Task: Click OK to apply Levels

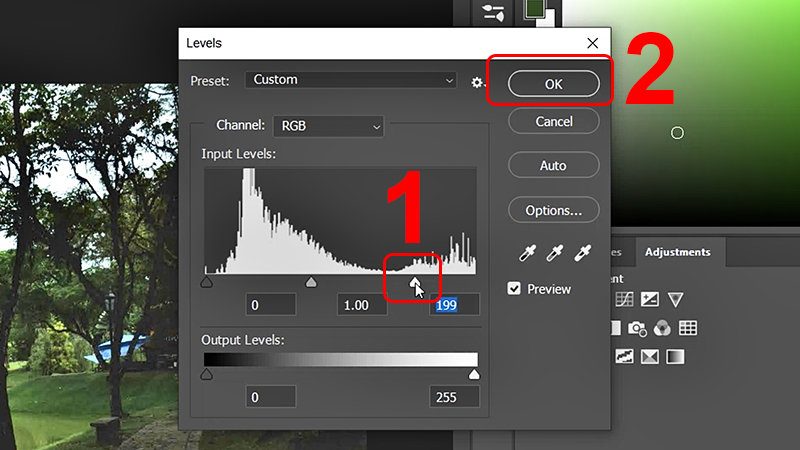Action: point(553,84)
